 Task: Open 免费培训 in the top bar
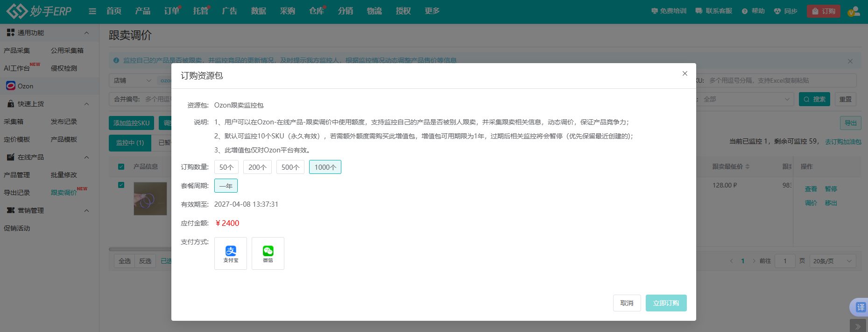click(669, 11)
